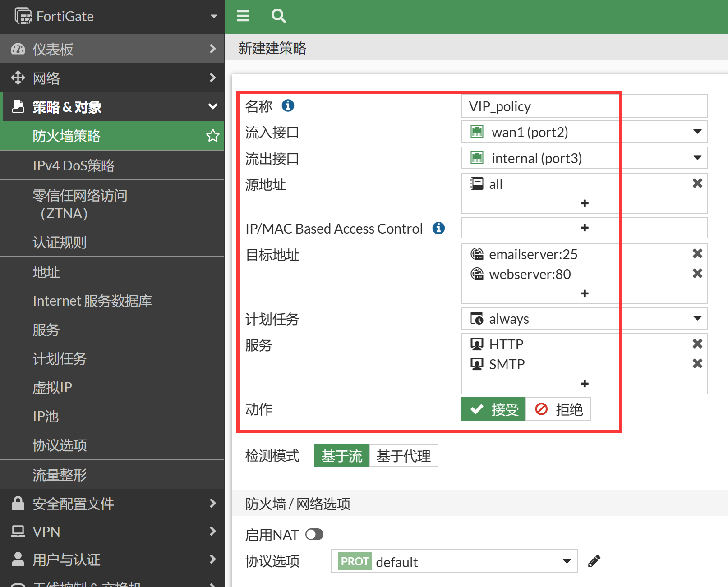This screenshot has height=587, width=728.
Task: Click the 接受 action button
Action: click(x=493, y=409)
